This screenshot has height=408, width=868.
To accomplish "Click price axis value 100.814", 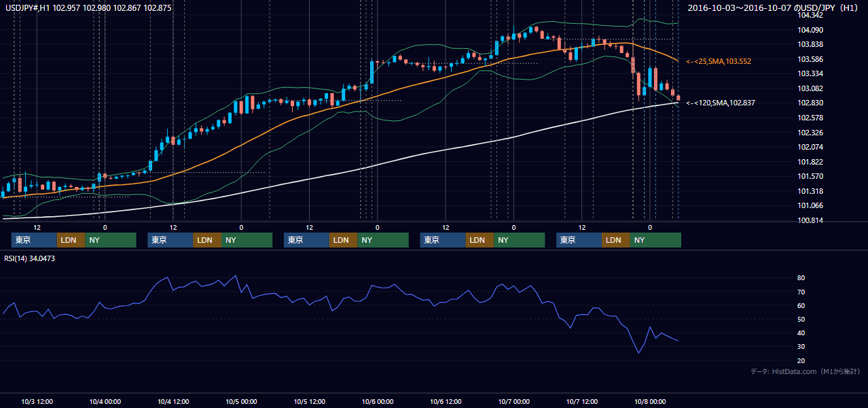I will click(x=811, y=220).
